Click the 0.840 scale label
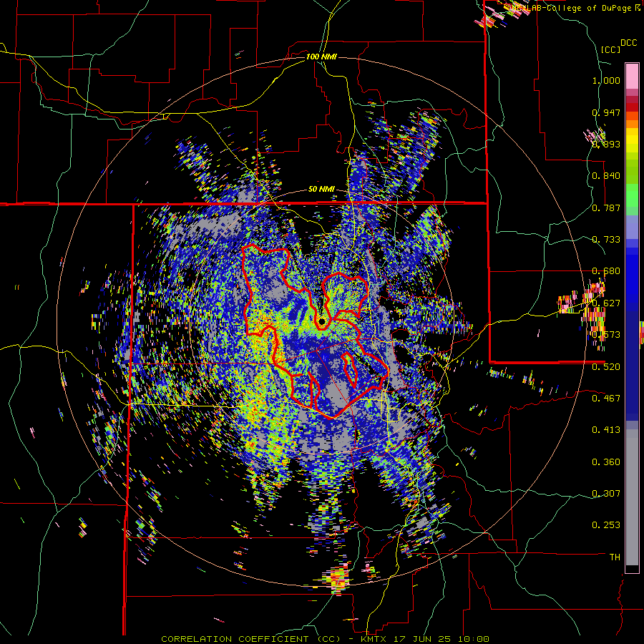The height and width of the screenshot is (644, 644). [x=606, y=176]
